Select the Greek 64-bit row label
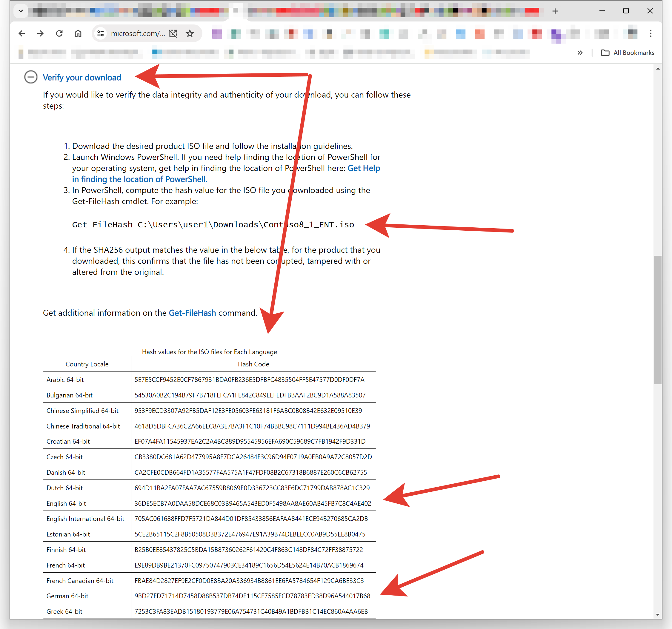Screen dimensions: 672x629 [64, 611]
